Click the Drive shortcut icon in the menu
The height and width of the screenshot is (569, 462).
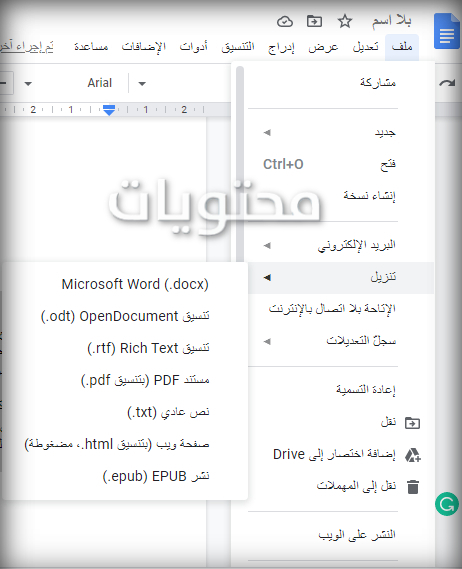pos(413,455)
